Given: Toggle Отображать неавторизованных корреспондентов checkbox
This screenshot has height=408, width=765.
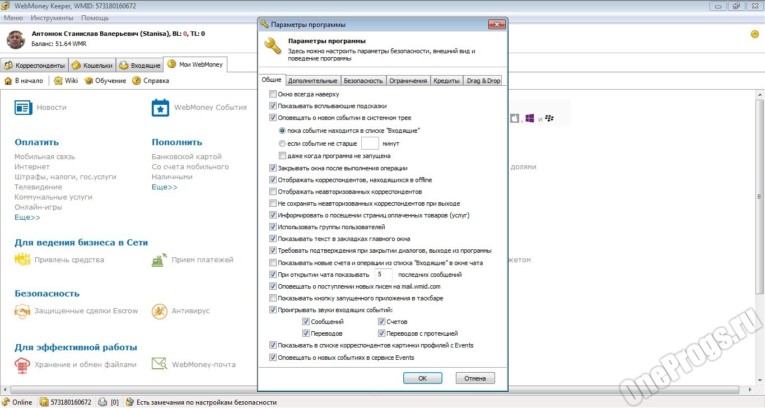Looking at the screenshot, I should [x=273, y=192].
